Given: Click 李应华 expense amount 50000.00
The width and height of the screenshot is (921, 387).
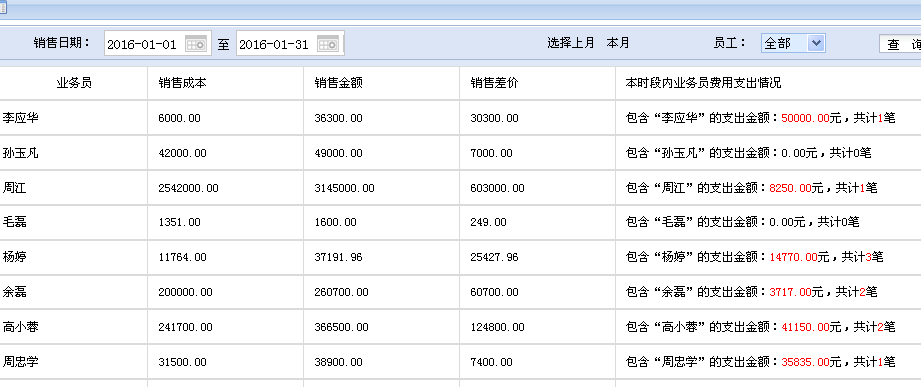Looking at the screenshot, I should point(805,119).
